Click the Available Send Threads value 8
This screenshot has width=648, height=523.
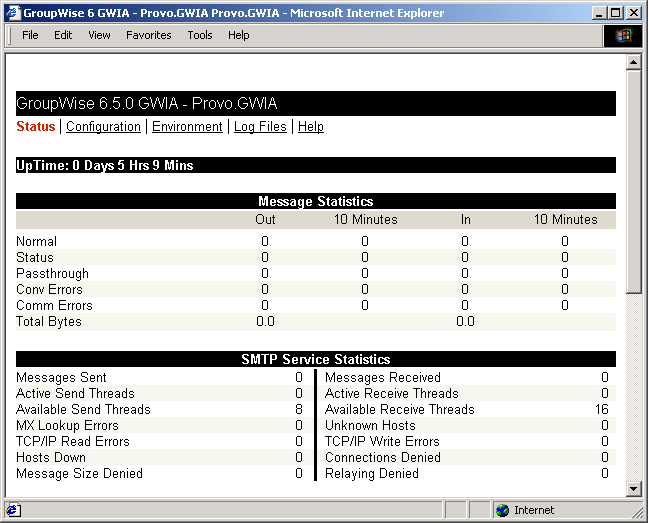[x=299, y=409]
